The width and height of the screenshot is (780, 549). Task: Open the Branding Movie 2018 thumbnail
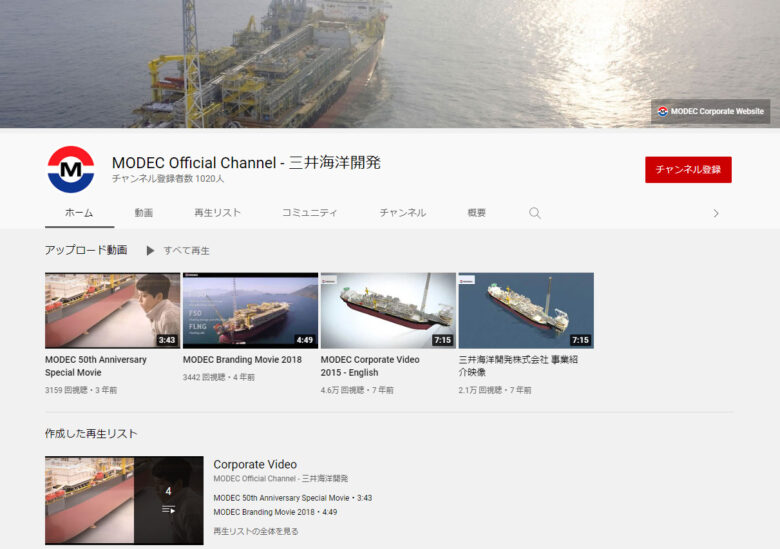tap(250, 310)
